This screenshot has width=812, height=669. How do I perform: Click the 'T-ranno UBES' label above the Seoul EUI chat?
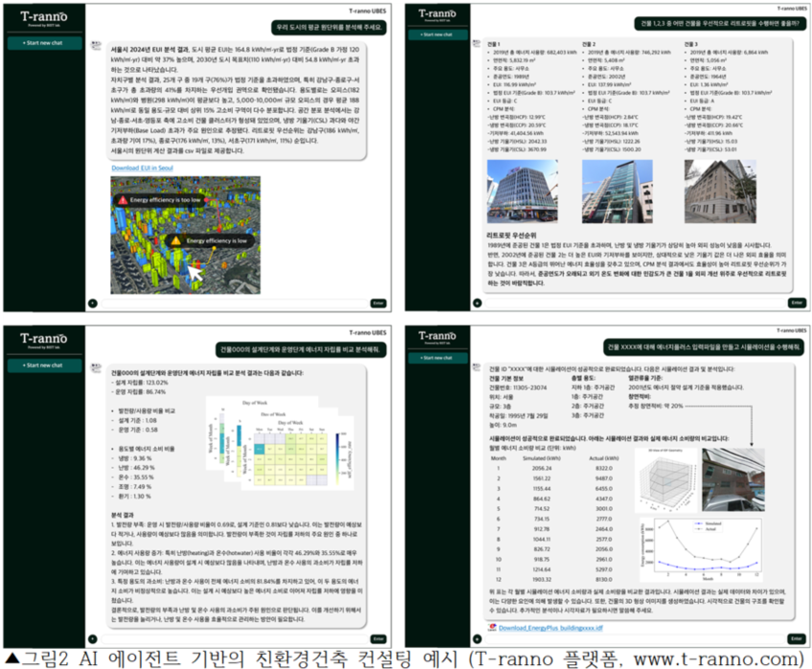pyautogui.click(x=368, y=11)
